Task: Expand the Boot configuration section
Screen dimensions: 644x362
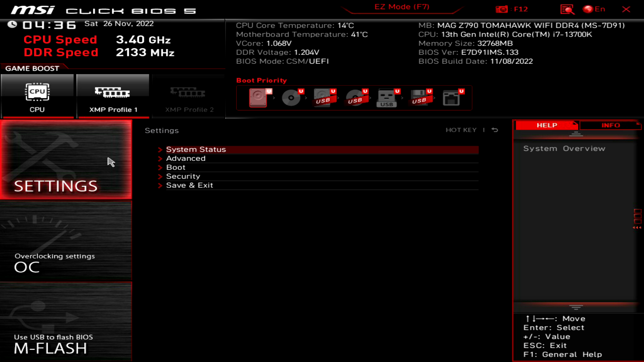Action: click(x=175, y=167)
